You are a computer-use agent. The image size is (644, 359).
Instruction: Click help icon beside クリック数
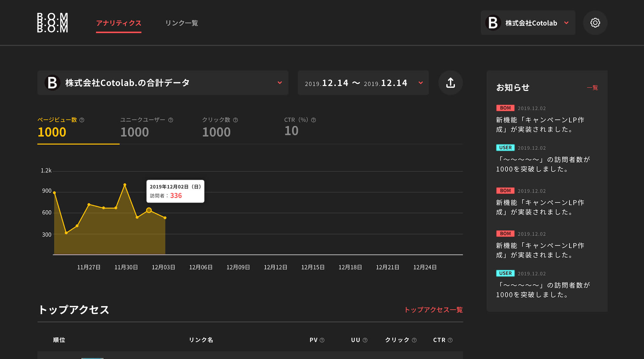coord(235,120)
